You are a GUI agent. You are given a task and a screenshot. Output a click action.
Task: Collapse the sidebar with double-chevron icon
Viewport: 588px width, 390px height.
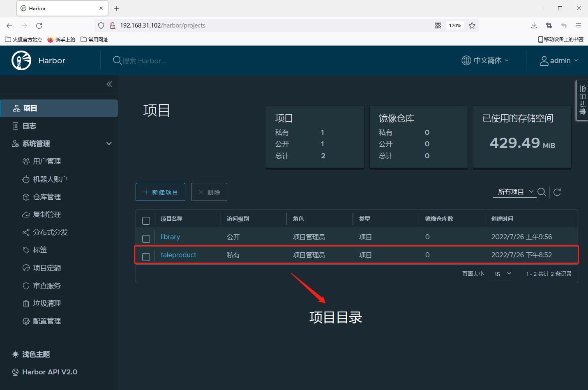click(109, 84)
